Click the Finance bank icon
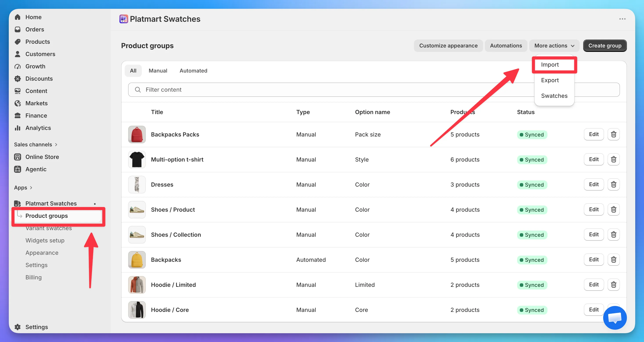This screenshot has width=644, height=342. point(18,115)
